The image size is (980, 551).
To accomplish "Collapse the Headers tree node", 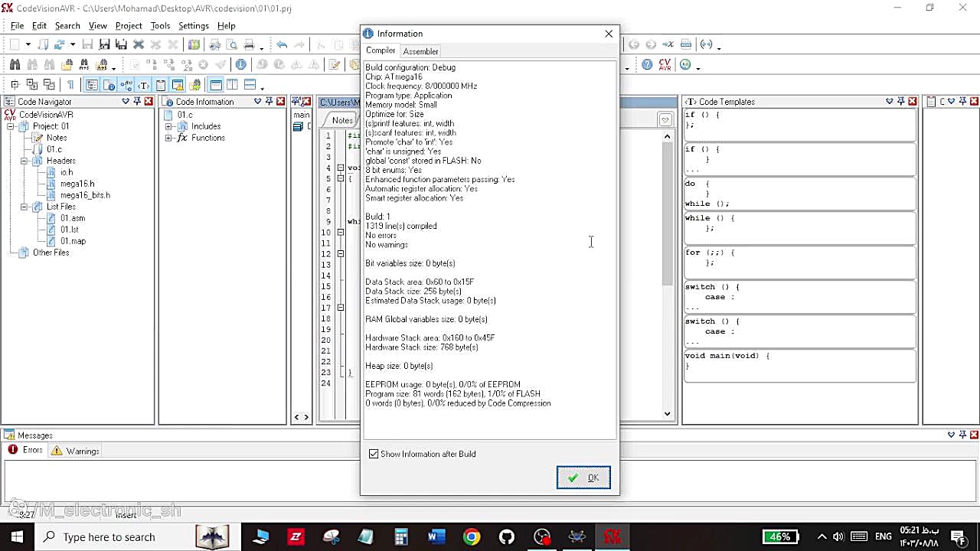I will click(24, 161).
